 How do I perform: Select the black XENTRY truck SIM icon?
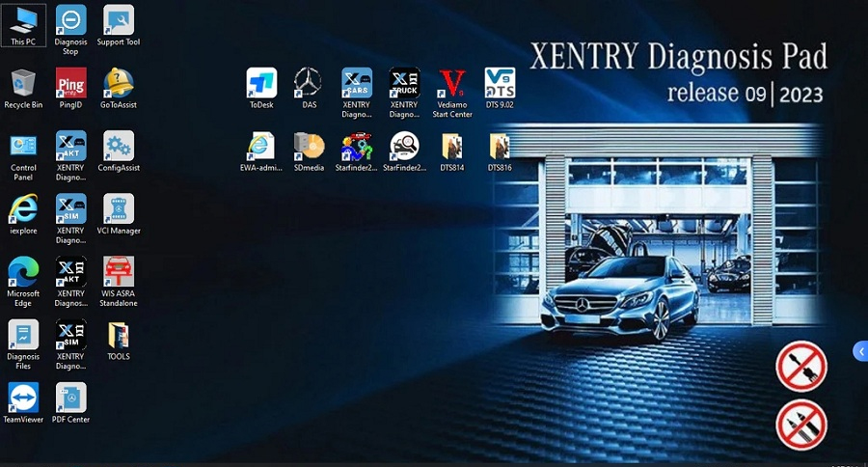(x=70, y=344)
